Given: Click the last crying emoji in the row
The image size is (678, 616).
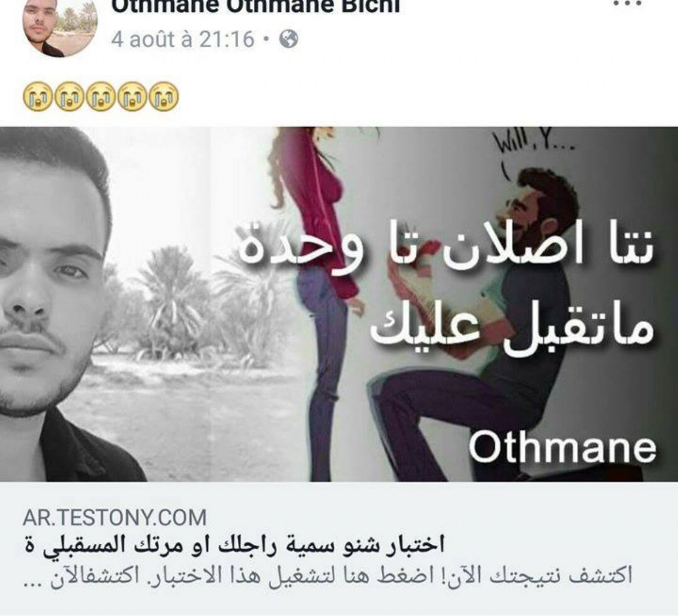Looking at the screenshot, I should tap(164, 96).
